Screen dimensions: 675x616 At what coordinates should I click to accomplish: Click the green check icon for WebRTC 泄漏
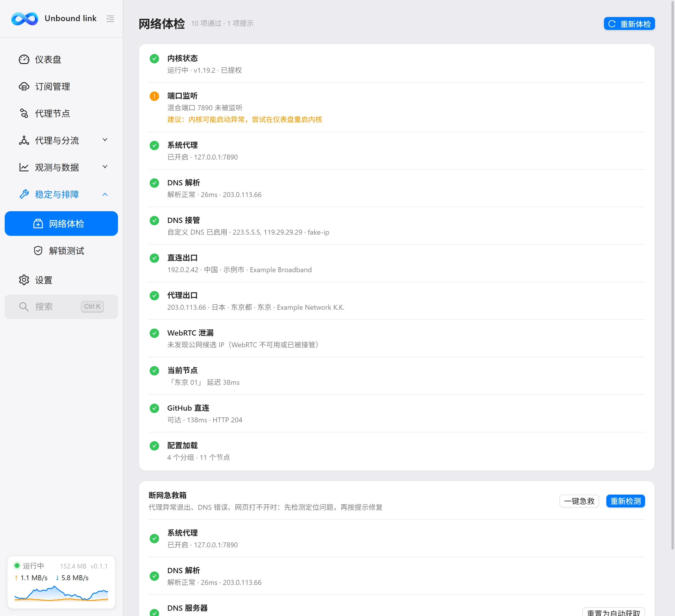tap(154, 333)
